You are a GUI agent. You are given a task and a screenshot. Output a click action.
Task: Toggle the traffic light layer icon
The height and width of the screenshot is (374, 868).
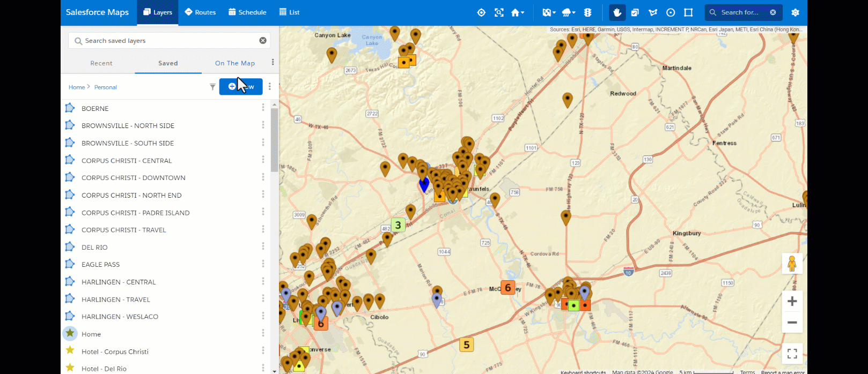tap(587, 12)
